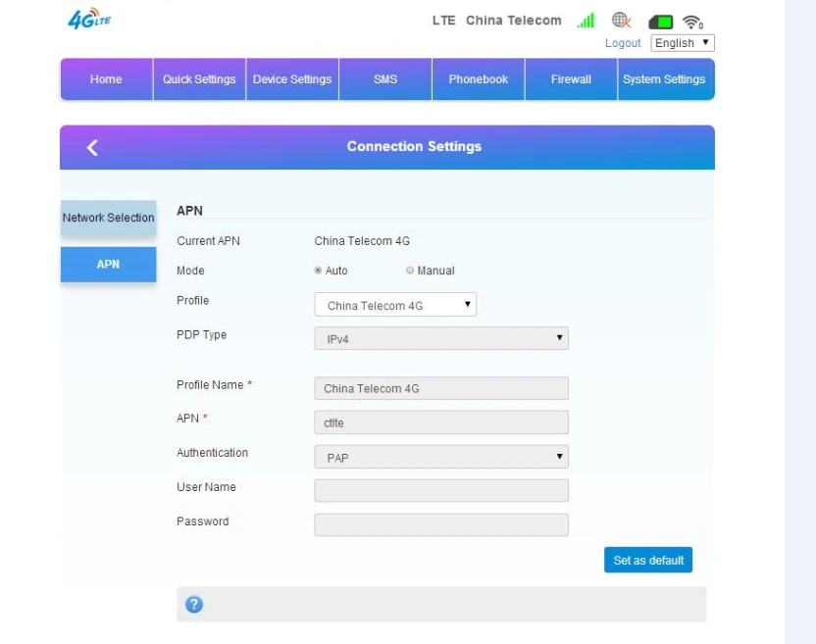Click the globe internet disconnected icon
816x644 pixels.
[x=621, y=21]
